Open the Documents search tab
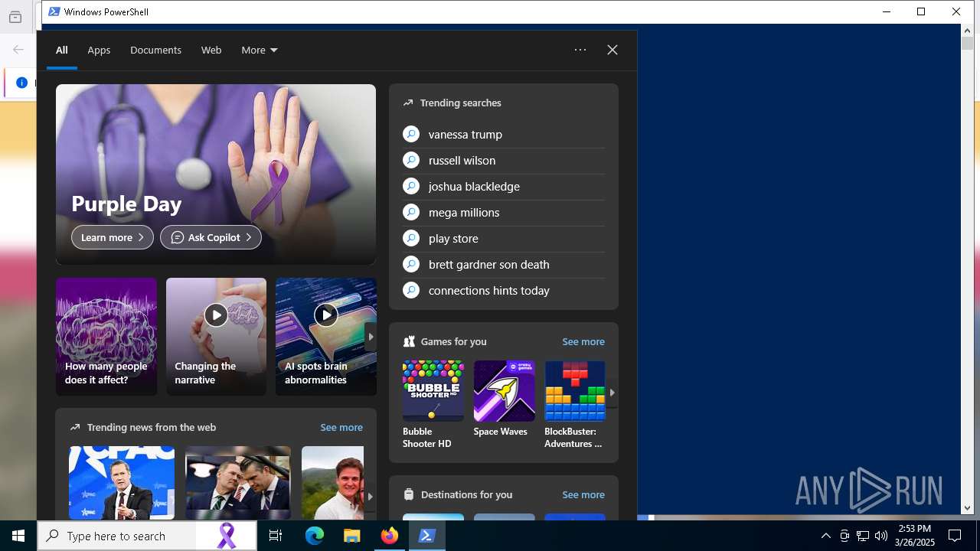The height and width of the screenshot is (551, 980). (155, 50)
